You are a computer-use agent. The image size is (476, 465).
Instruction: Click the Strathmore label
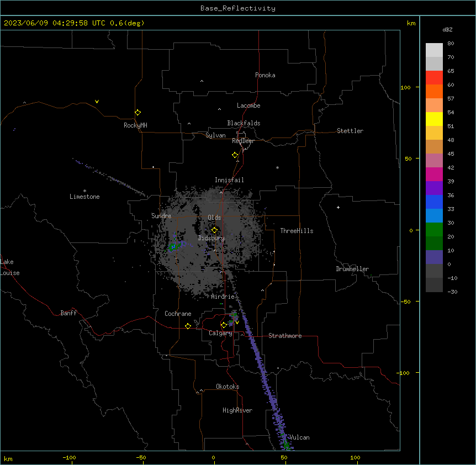pos(285,336)
